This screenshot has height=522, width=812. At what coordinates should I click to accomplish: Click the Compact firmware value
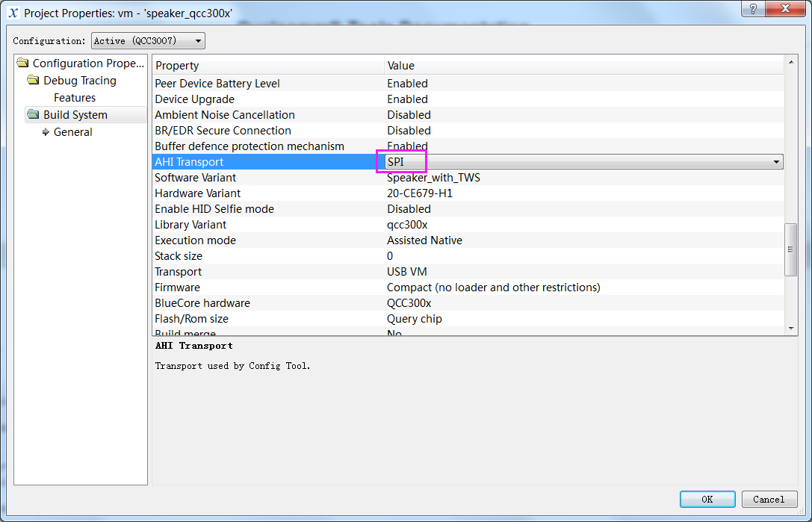pyautogui.click(x=494, y=288)
